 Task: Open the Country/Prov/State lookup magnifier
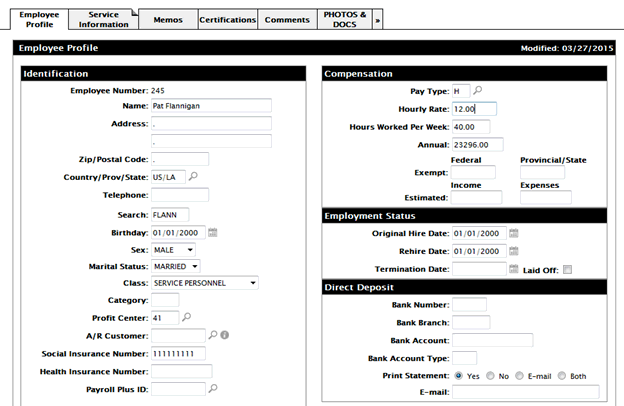click(194, 176)
